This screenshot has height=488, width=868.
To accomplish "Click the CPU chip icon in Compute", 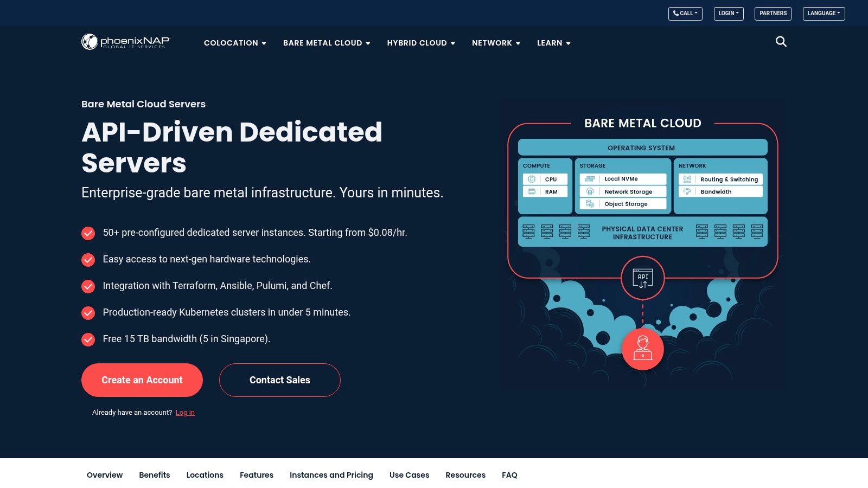I will 532,179.
